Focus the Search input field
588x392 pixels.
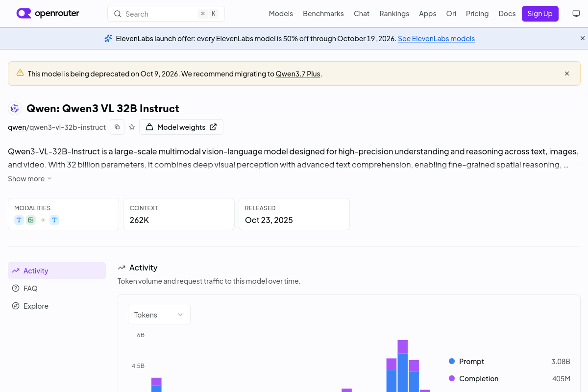click(x=166, y=14)
